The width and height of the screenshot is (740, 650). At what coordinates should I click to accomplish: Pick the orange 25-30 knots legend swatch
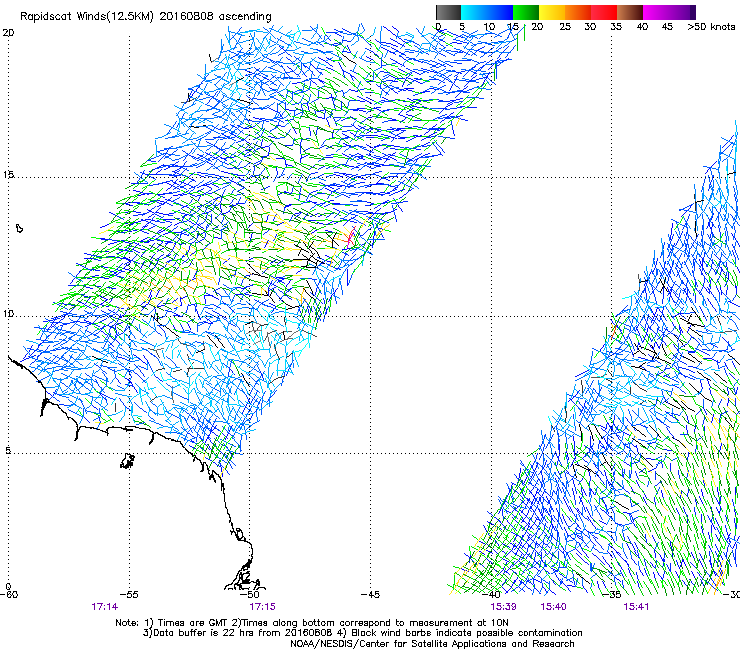click(578, 12)
